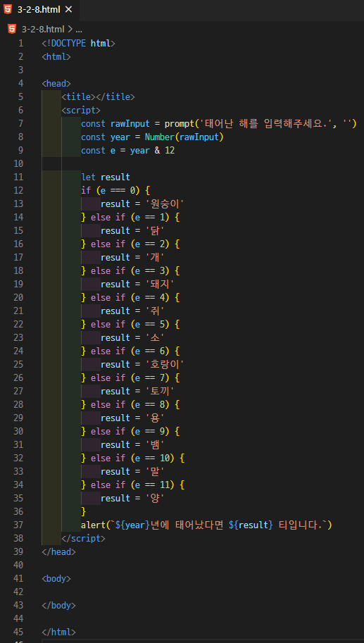The image size is (364, 643).
Task: Click the opening <html> tag on line 2
Action: (56, 56)
